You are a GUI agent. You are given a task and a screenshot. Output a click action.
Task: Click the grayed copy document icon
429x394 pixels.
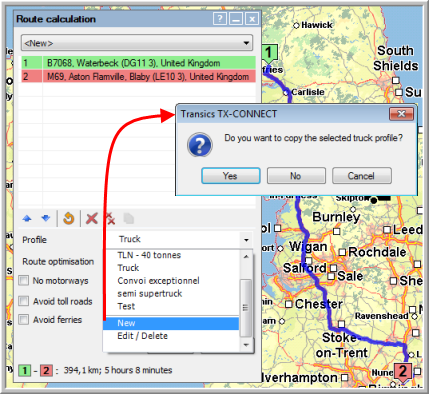tap(129, 219)
